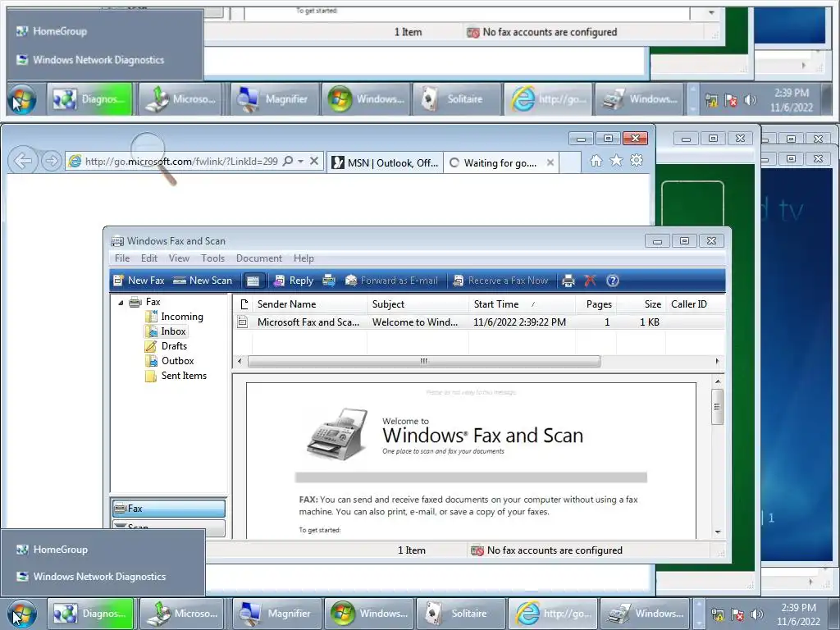Click the preview pane scroll-down arrow

click(718, 532)
